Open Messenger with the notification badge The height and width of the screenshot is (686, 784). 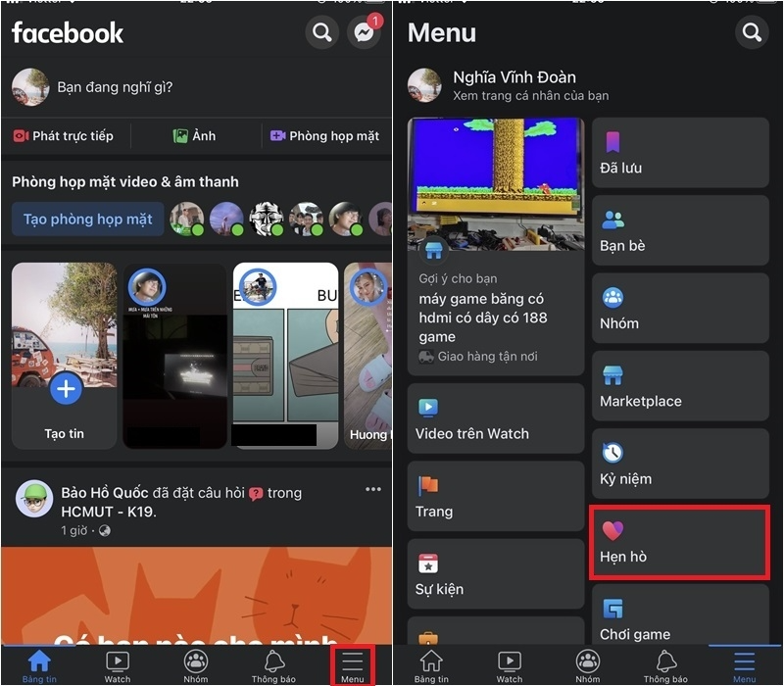tap(365, 32)
